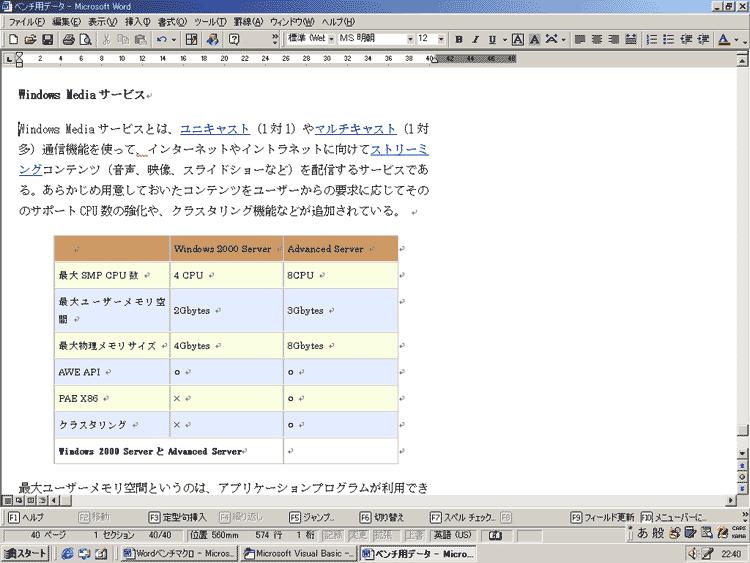Open the 表示(V) menu
The width and height of the screenshot is (750, 563).
pos(102,22)
